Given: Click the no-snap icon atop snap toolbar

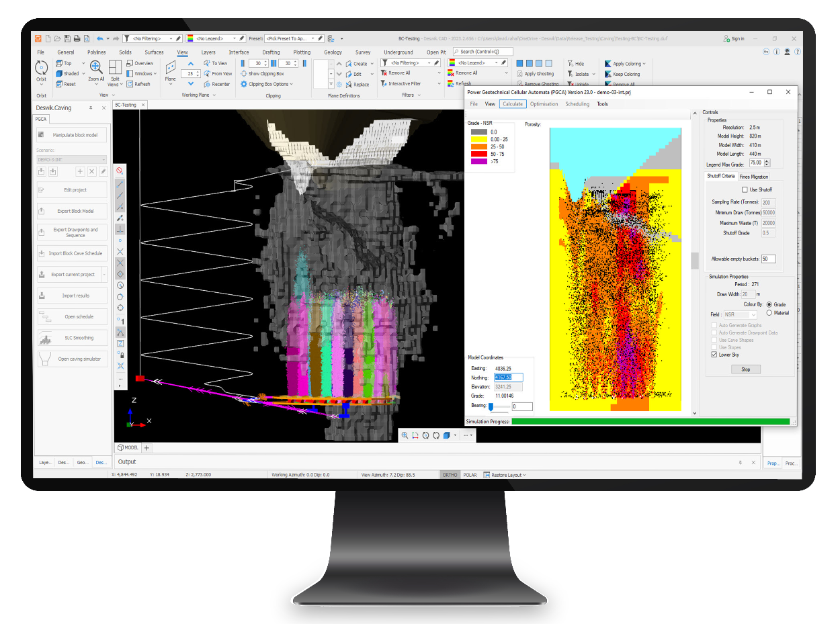Looking at the screenshot, I should (120, 171).
